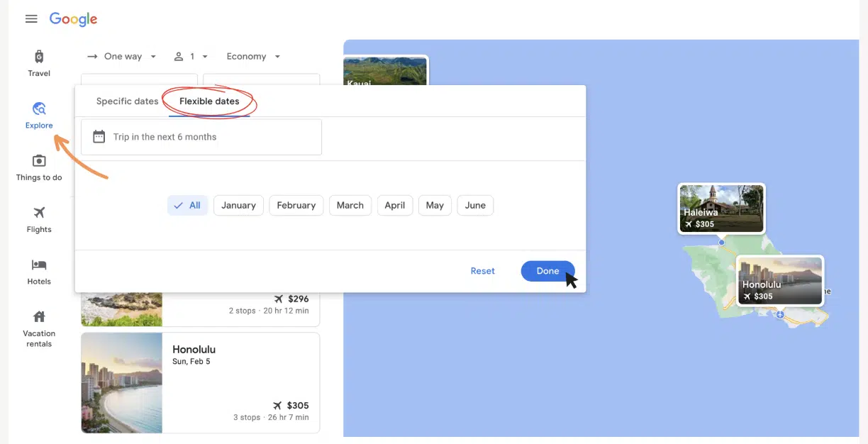Click the trip duration input field
The width and height of the screenshot is (868, 444).
pos(201,137)
